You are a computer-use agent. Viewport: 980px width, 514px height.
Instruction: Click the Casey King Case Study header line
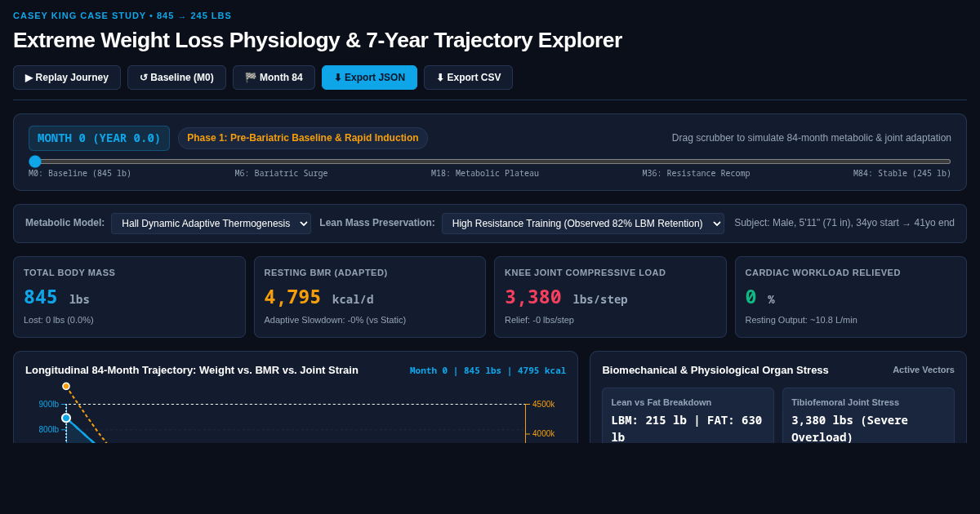(122, 16)
